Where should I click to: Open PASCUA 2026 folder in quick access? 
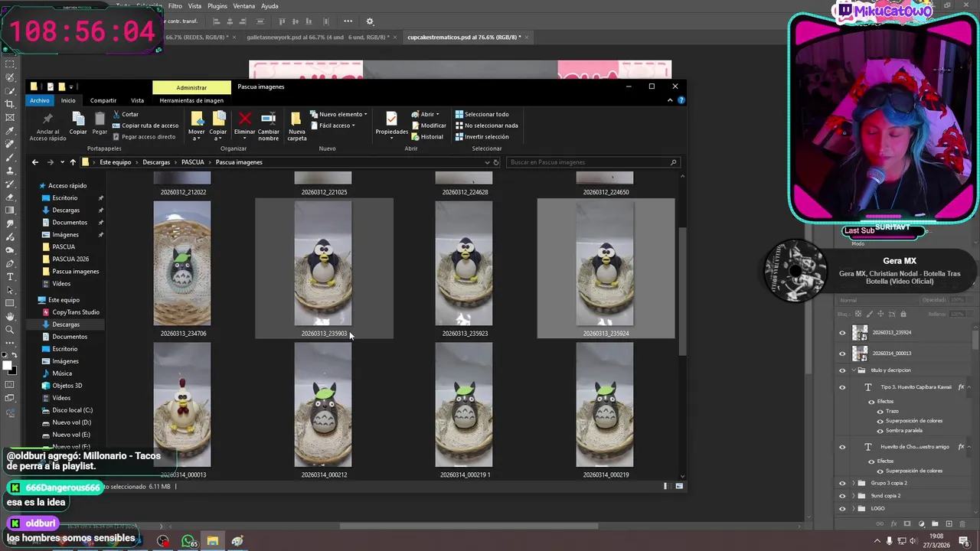(x=70, y=259)
